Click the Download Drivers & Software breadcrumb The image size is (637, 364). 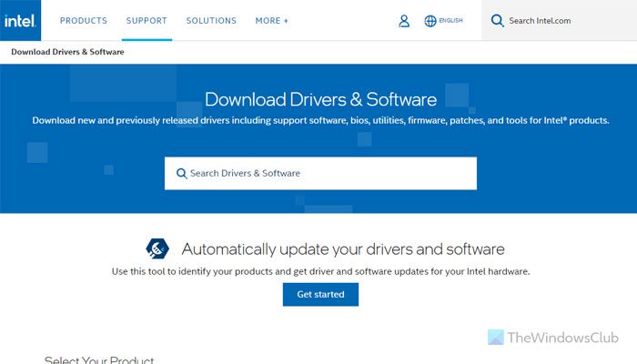pyautogui.click(x=67, y=52)
